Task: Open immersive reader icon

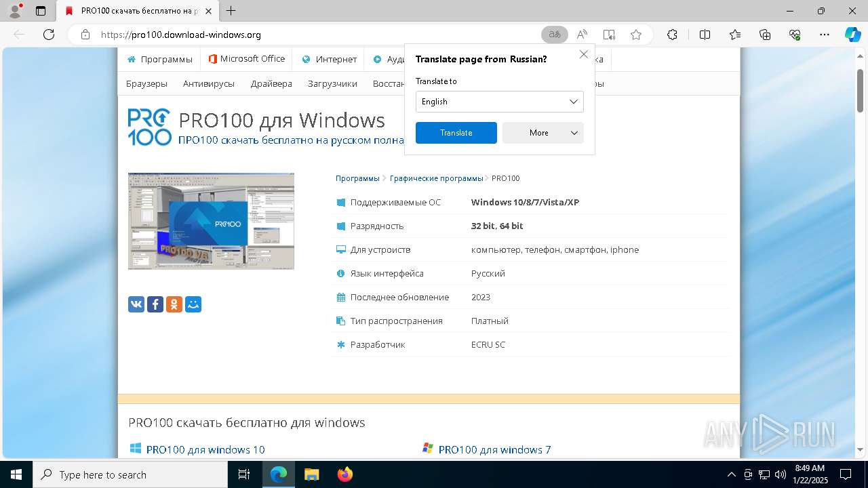Action: coord(609,35)
